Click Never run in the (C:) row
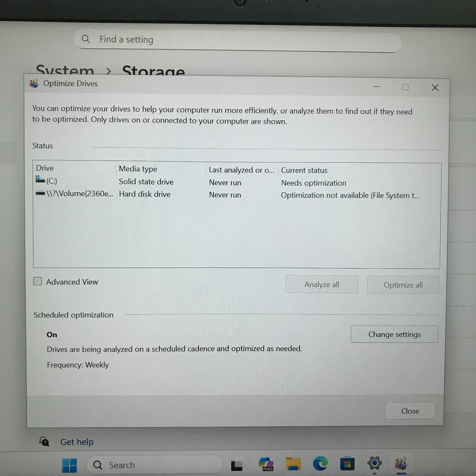Image resolution: width=476 pixels, height=476 pixels. pyautogui.click(x=225, y=182)
